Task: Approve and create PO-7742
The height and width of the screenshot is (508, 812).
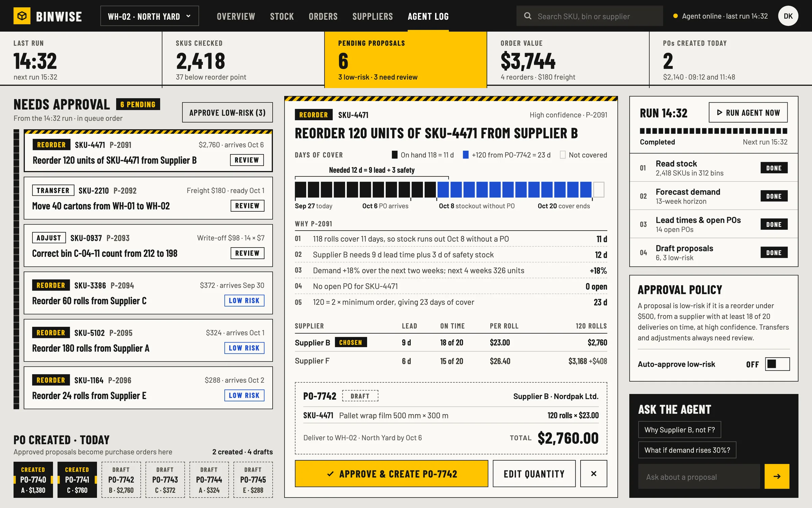Action: [391, 473]
